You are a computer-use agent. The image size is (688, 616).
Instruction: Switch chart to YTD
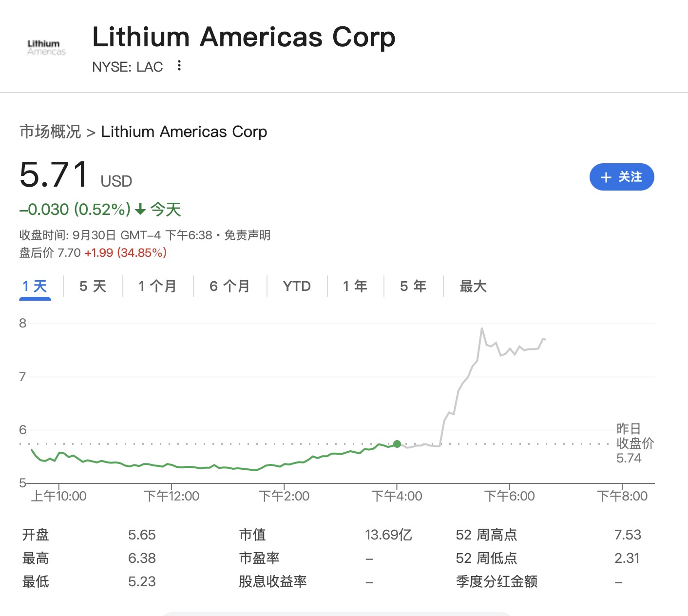(297, 286)
